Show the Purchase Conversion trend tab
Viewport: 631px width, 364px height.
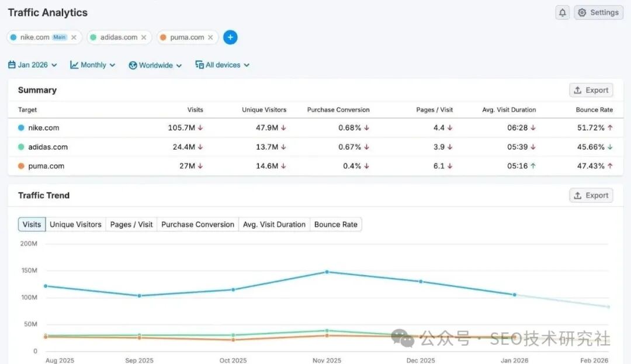coord(197,224)
